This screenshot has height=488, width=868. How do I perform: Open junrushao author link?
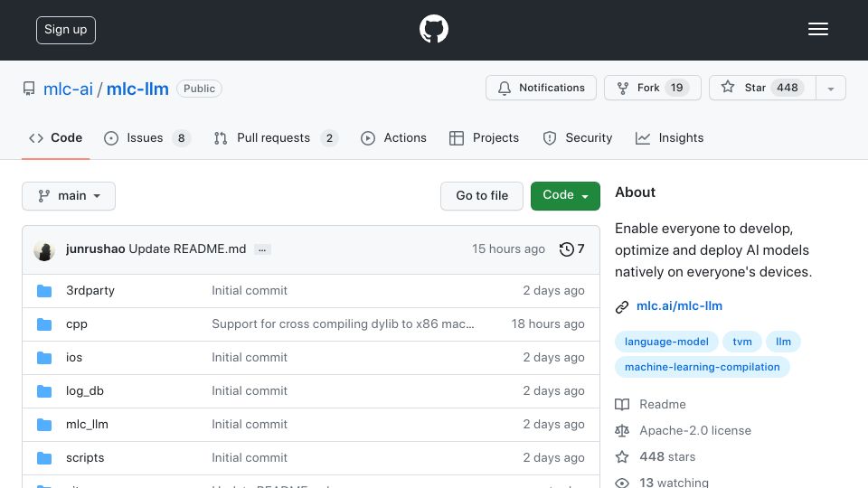[x=95, y=249]
